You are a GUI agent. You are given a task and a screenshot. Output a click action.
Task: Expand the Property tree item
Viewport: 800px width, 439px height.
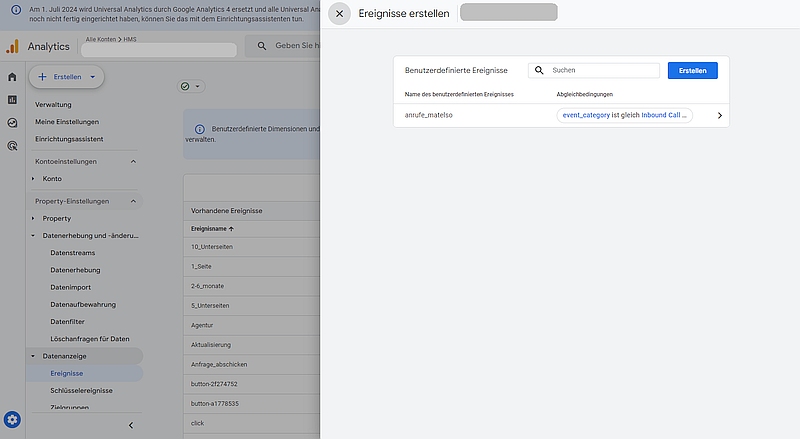click(x=33, y=218)
